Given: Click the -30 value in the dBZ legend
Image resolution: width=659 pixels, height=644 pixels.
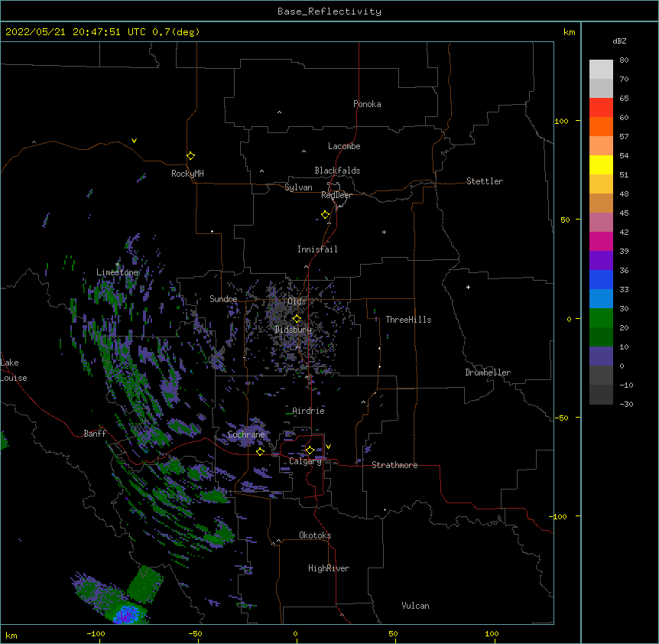Looking at the screenshot, I should (x=626, y=405).
